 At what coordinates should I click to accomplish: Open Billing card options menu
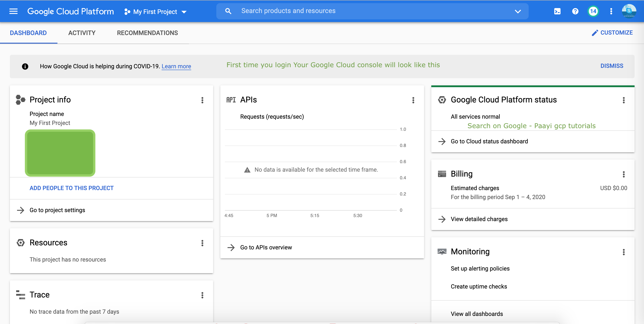(624, 174)
